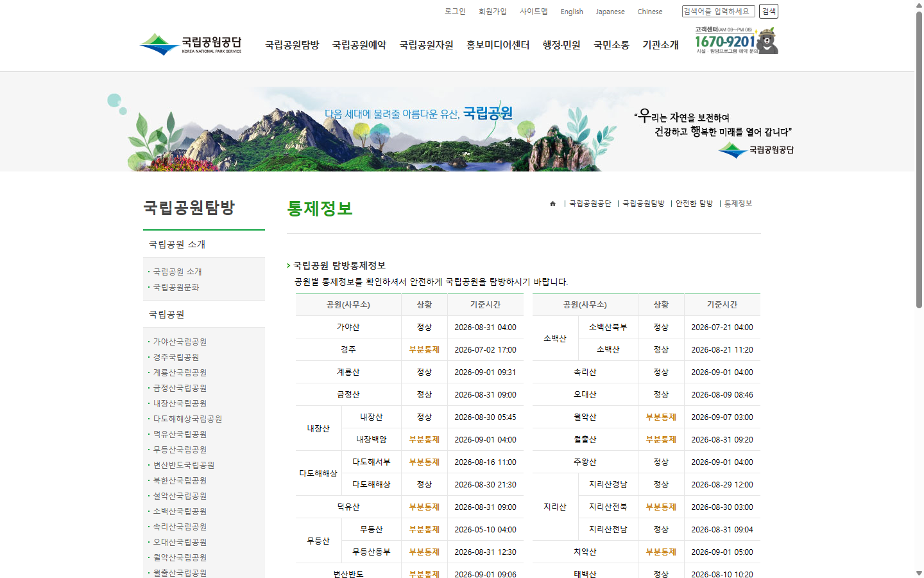Click the 부분통제 status for 치악산
This screenshot has width=924, height=578.
coord(661,552)
